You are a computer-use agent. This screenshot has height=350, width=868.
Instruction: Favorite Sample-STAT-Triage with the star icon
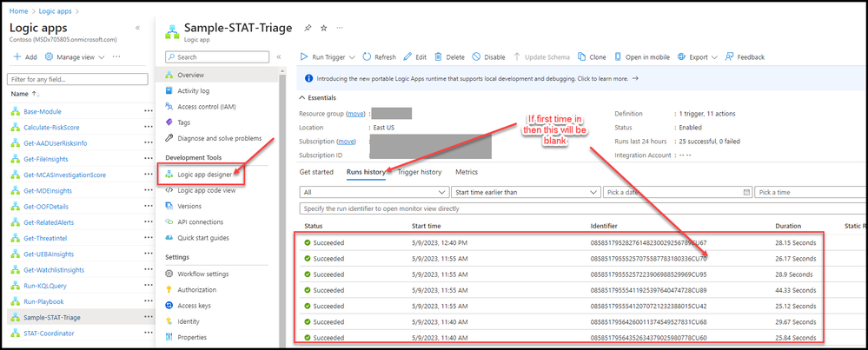pos(324,28)
